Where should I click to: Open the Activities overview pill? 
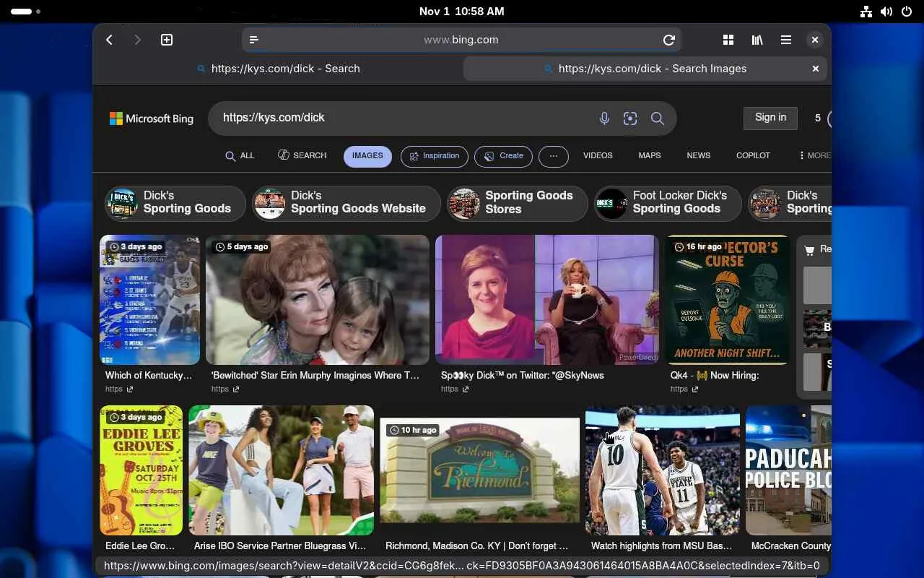(26, 12)
